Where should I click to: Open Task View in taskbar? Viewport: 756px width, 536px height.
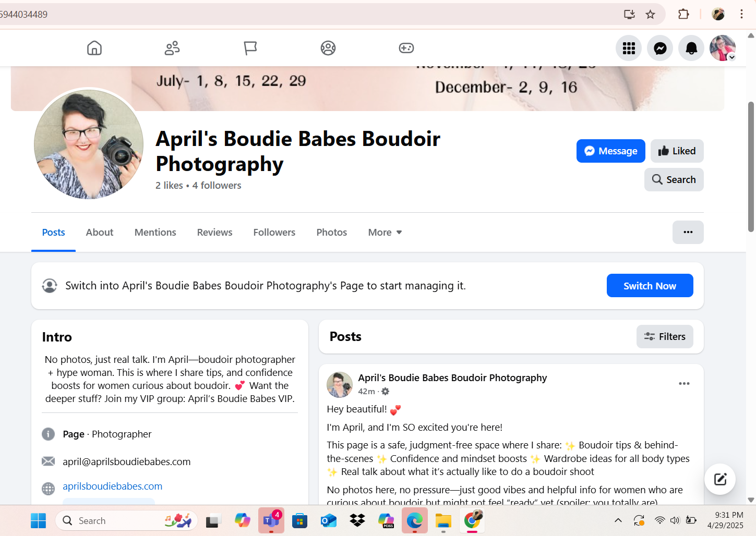[213, 520]
